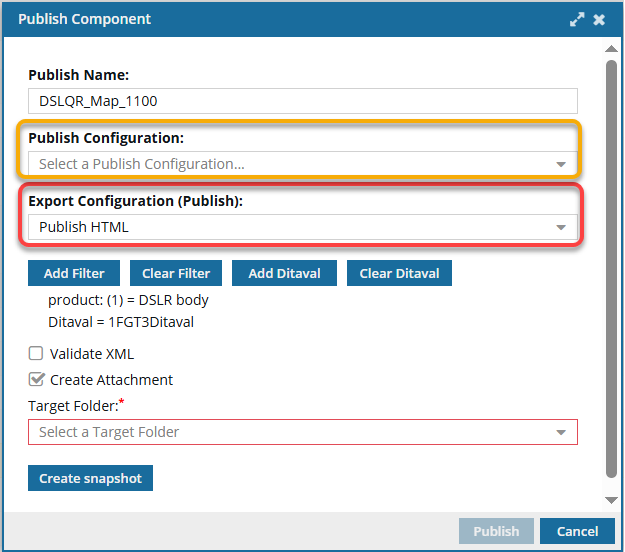Maximize the Publish Component dialog
Screen dimensions: 625x552
click(x=577, y=20)
